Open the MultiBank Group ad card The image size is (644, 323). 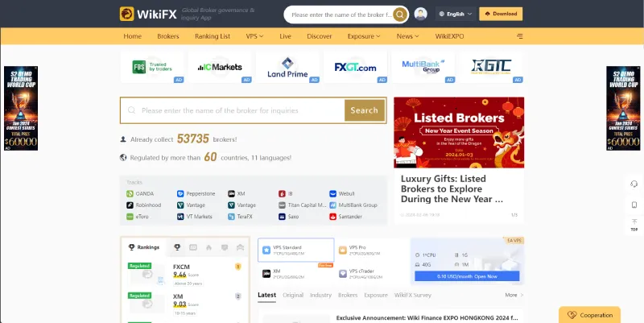(423, 67)
